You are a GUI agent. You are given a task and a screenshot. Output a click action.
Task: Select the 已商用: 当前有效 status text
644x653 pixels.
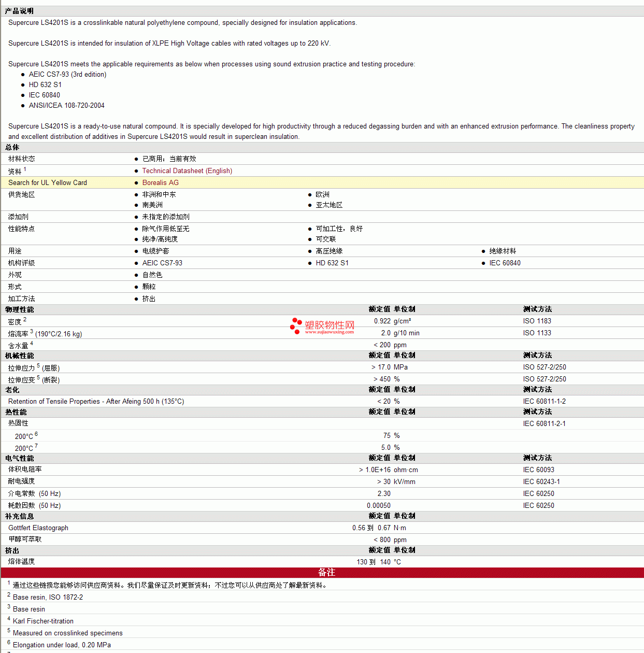[169, 159]
